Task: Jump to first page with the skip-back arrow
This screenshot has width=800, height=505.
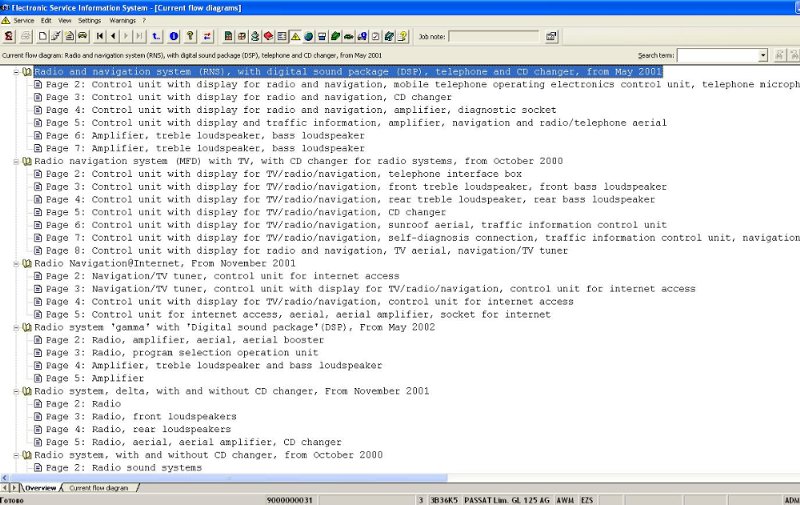Action: pos(99,36)
